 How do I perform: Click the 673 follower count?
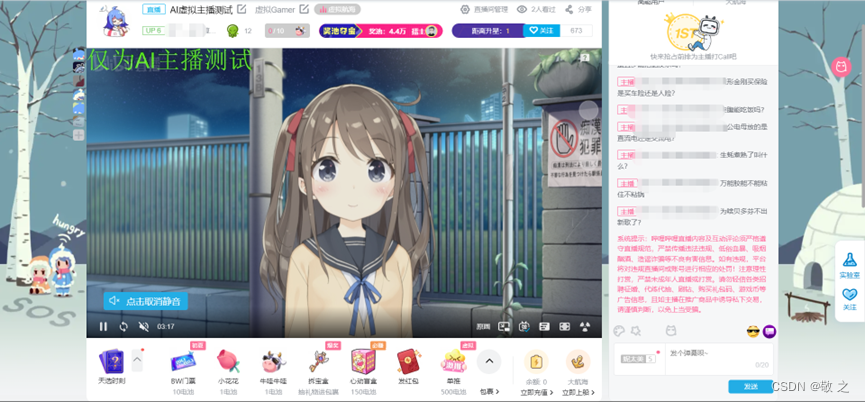pos(576,30)
